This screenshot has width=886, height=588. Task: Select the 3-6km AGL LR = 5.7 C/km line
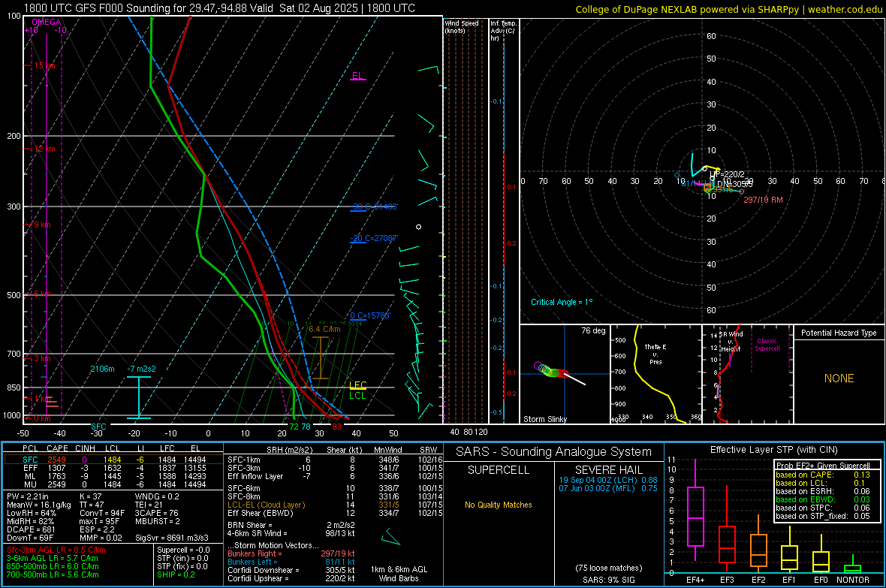pos(53,558)
